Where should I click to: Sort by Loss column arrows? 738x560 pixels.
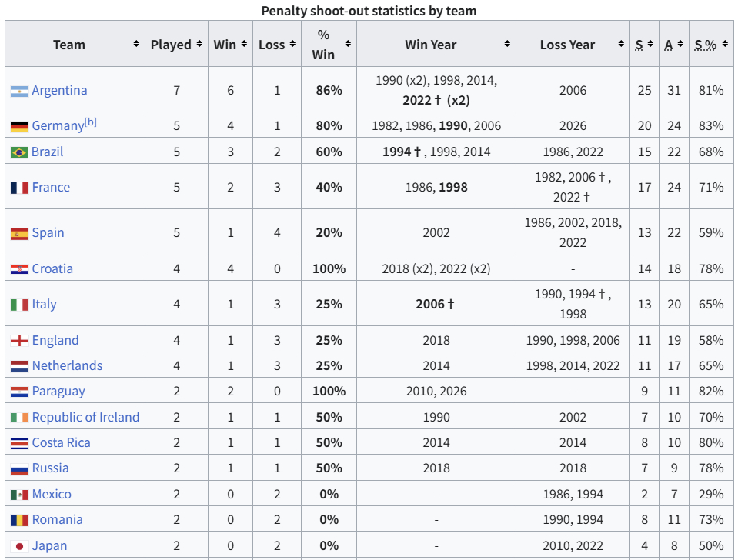pos(292,44)
